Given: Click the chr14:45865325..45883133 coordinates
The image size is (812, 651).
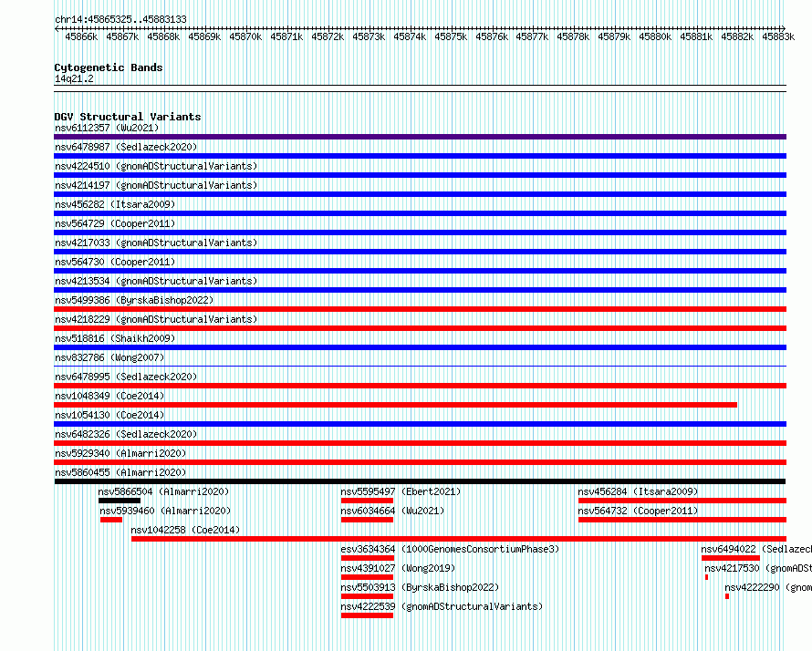Looking at the screenshot, I should [120, 19].
